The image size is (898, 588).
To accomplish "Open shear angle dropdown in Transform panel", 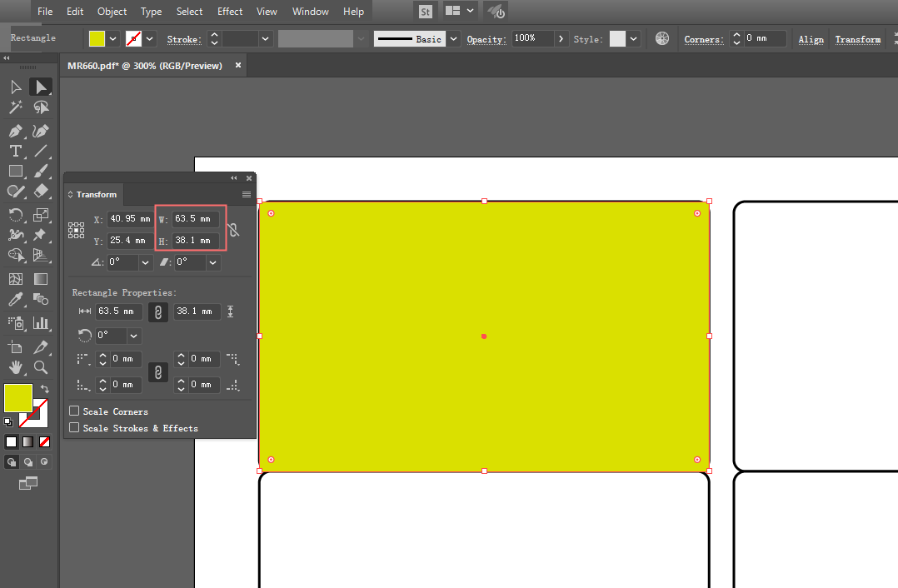I will pyautogui.click(x=213, y=262).
